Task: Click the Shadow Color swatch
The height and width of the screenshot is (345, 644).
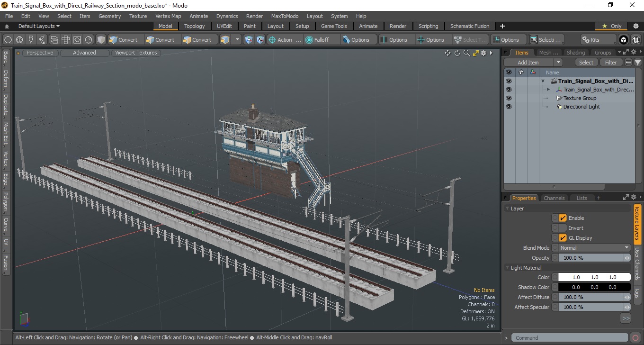Action: click(x=594, y=287)
